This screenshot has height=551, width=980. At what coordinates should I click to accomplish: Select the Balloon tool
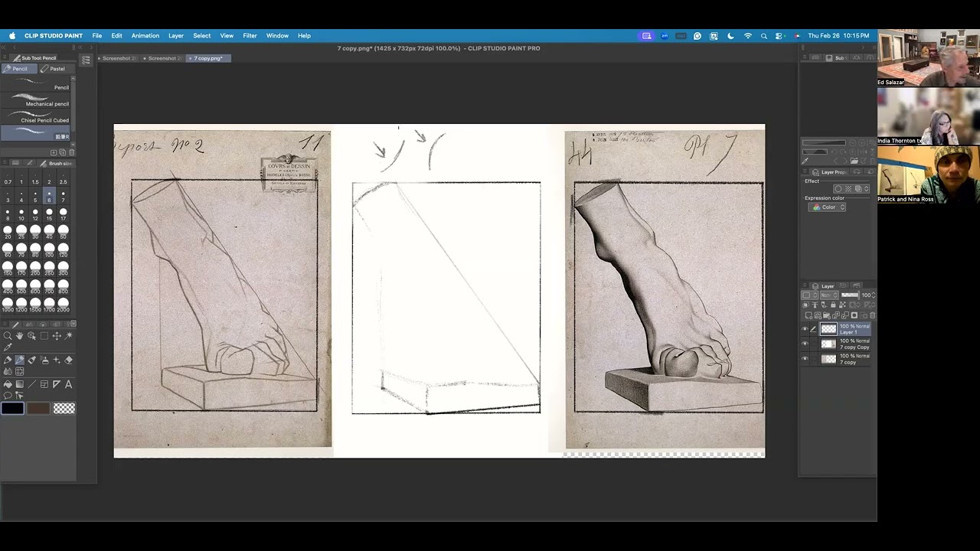coord(8,396)
